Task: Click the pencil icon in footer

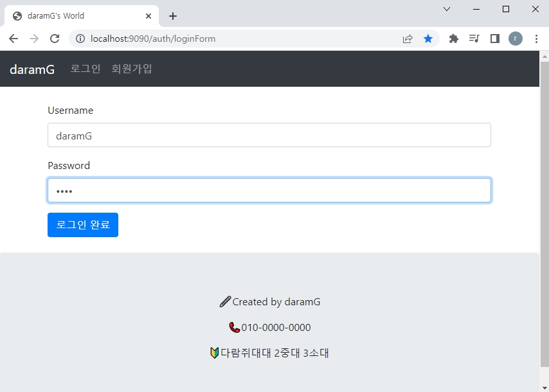Action: 225,301
